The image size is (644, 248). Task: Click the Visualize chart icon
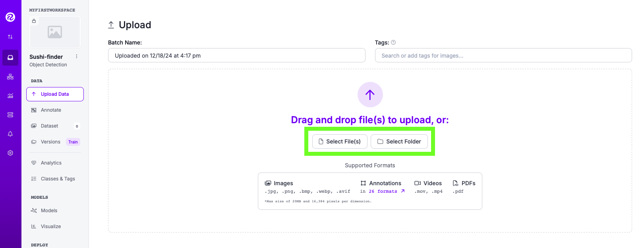click(x=34, y=227)
